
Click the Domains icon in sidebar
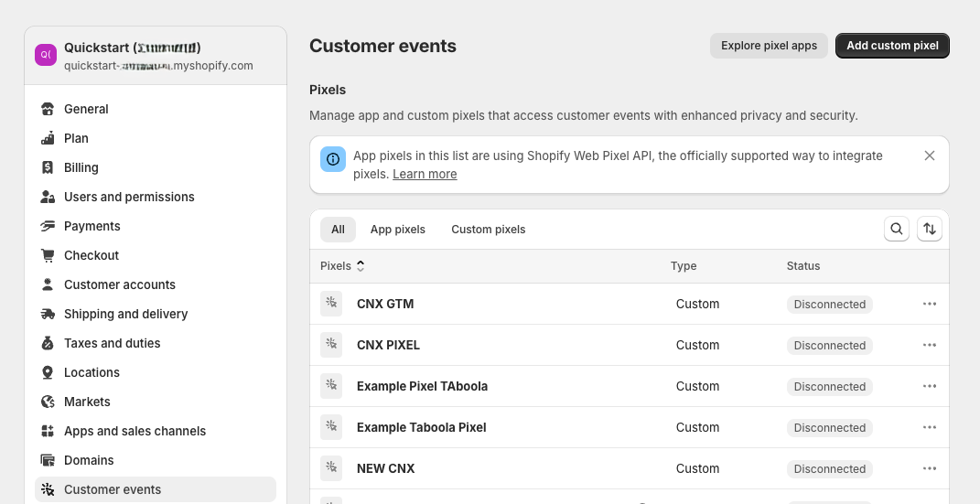click(x=48, y=460)
